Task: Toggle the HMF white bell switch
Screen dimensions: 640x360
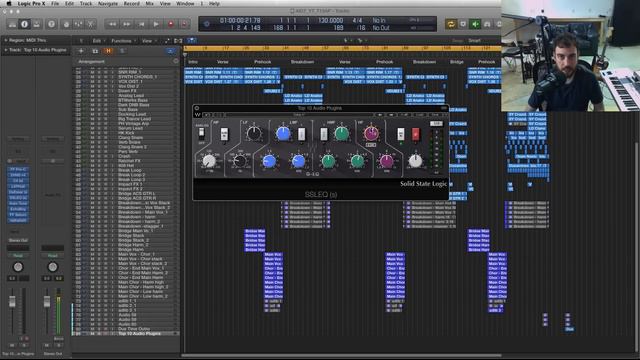Action: (323, 134)
